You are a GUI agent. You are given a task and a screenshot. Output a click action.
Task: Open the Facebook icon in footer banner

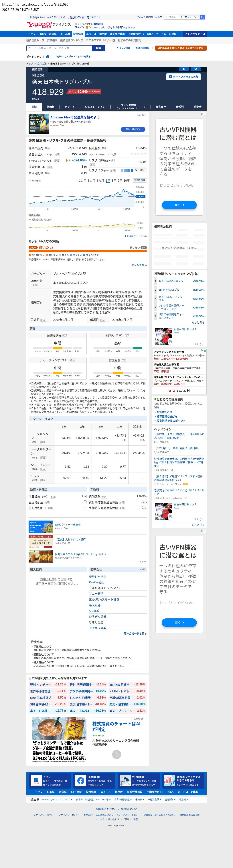click(x=81, y=781)
